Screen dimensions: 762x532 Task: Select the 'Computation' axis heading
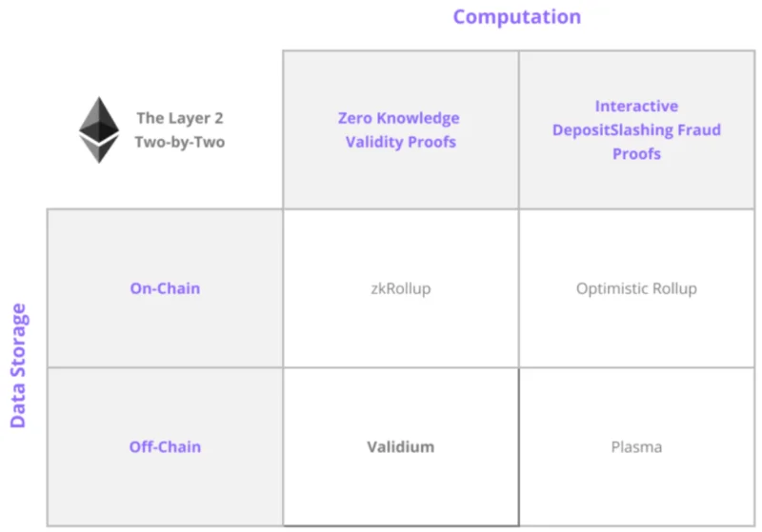click(x=517, y=17)
